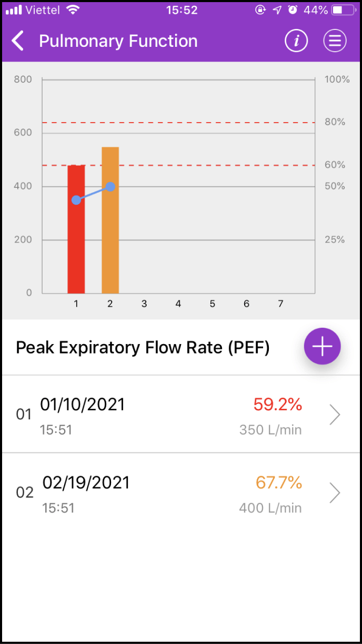The image size is (362, 644).
Task: Tap the first blue data point
Action: 76,200
